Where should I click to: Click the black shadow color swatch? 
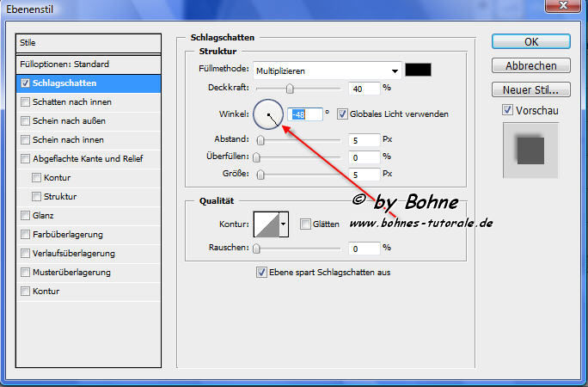click(x=418, y=71)
